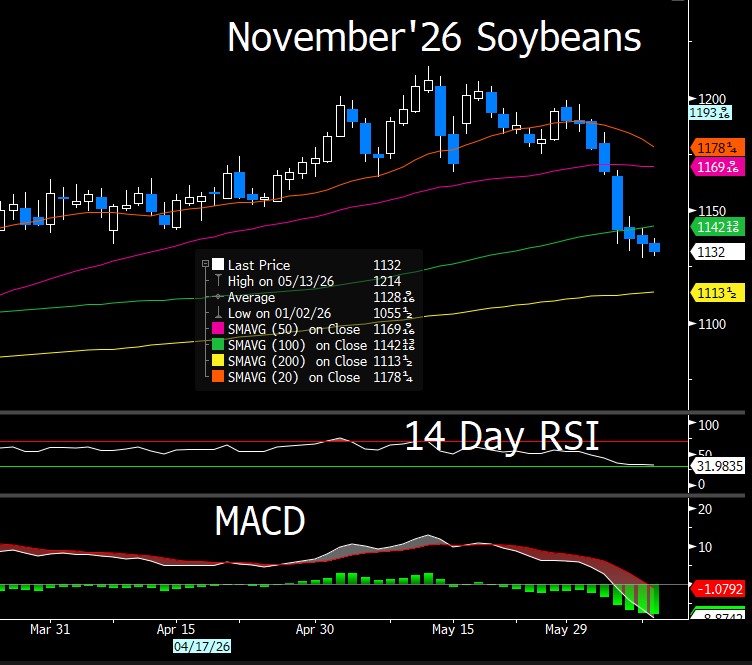Click the 'Apr 15' date axis label

point(176,629)
